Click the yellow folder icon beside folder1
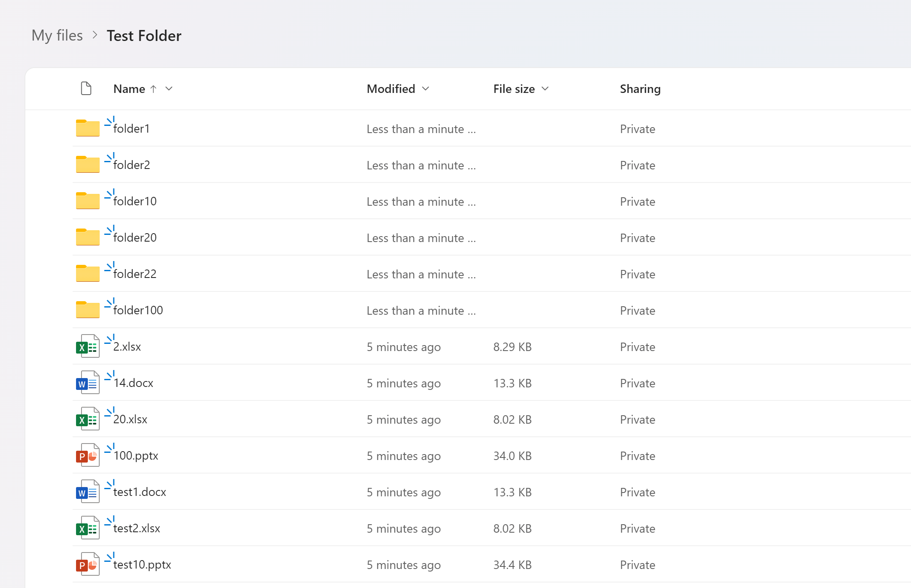Screen dimensions: 911x588 click(87, 127)
